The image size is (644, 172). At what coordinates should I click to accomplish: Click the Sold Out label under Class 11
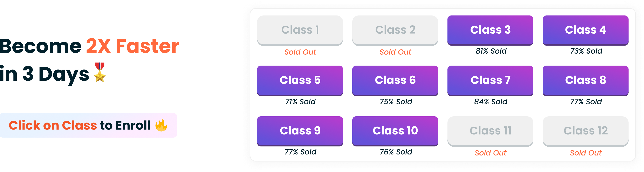coord(490,153)
